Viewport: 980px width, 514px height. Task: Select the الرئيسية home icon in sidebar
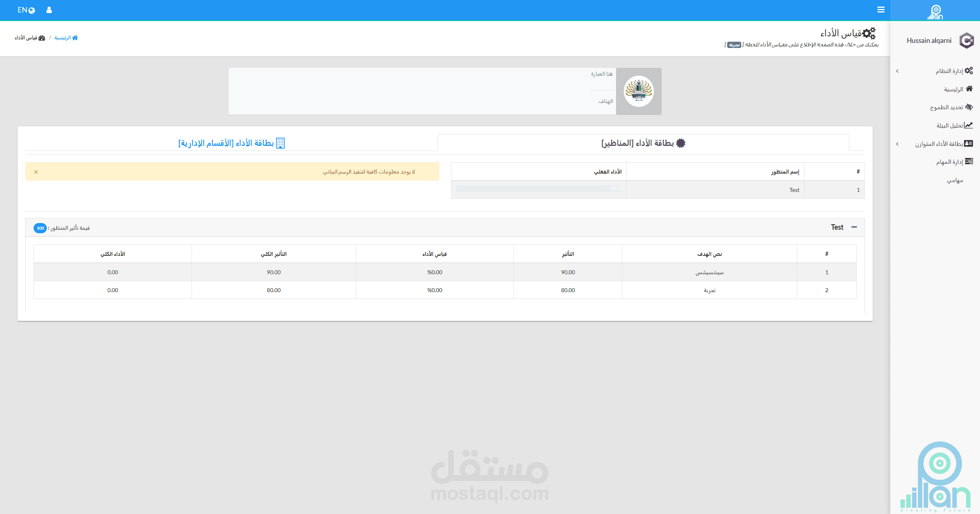[969, 89]
